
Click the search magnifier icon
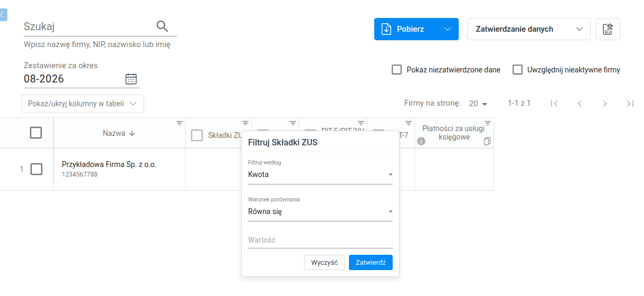pos(162,26)
